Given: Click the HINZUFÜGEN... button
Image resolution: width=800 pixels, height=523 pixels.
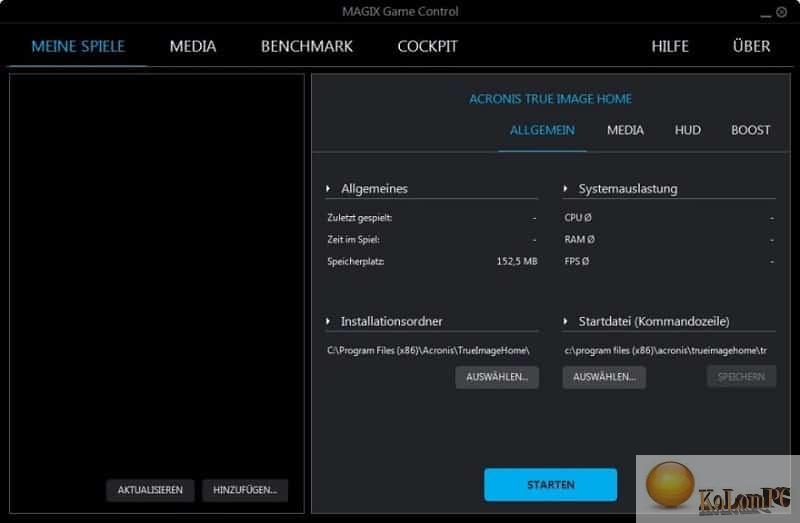Looking at the screenshot, I should 245,490.
